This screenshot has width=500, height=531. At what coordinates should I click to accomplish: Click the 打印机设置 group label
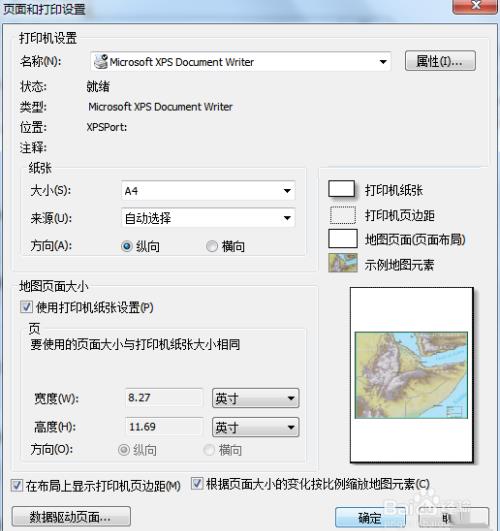[48, 38]
